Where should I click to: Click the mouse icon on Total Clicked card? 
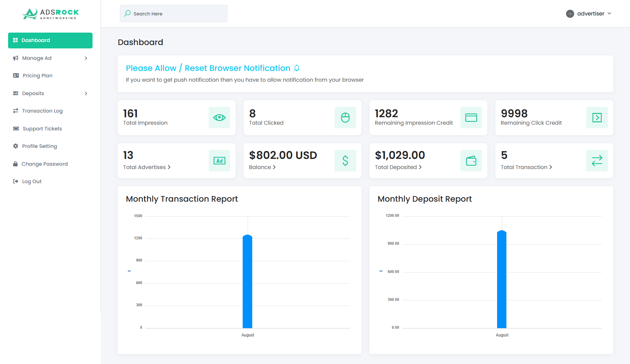[x=345, y=118]
